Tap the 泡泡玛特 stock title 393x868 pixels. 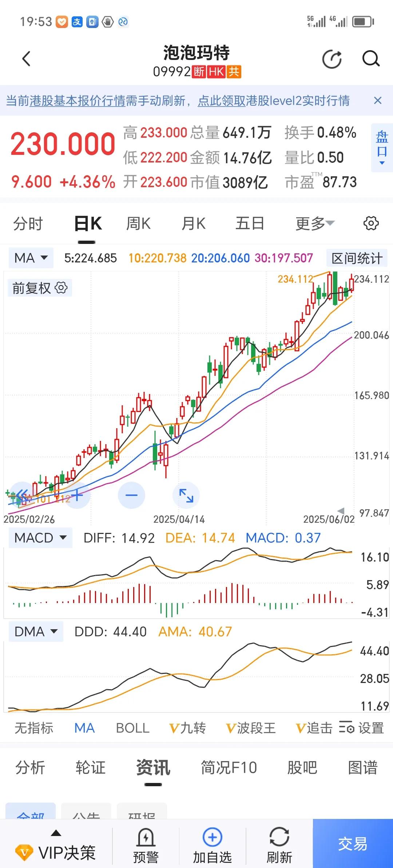pyautogui.click(x=196, y=53)
